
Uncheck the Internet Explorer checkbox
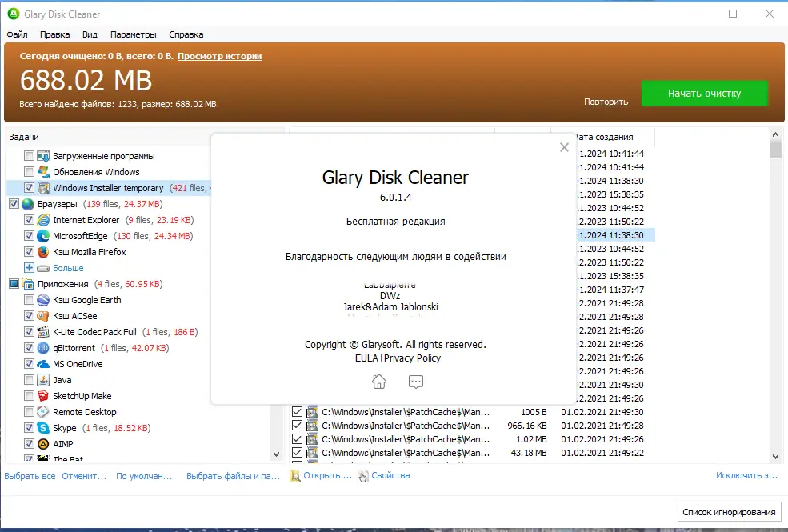tap(29, 220)
